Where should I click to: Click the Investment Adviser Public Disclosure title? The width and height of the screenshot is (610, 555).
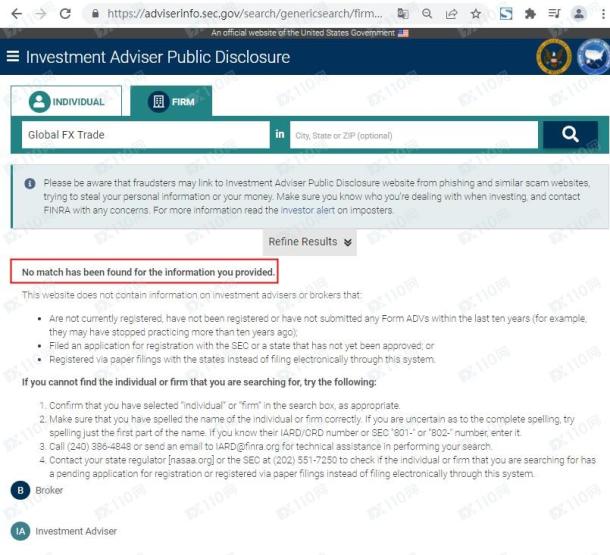point(158,57)
